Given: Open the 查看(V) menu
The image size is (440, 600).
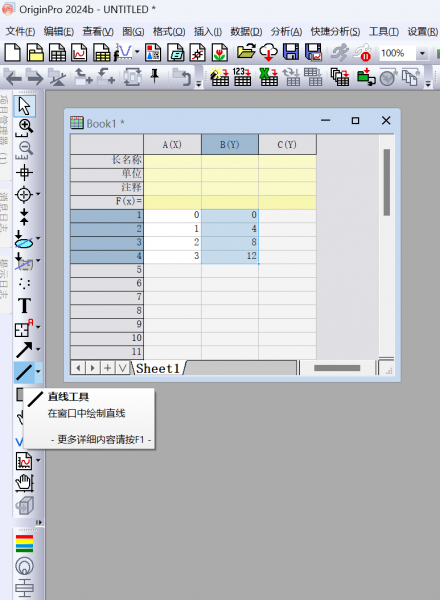Looking at the screenshot, I should pyautogui.click(x=98, y=31).
